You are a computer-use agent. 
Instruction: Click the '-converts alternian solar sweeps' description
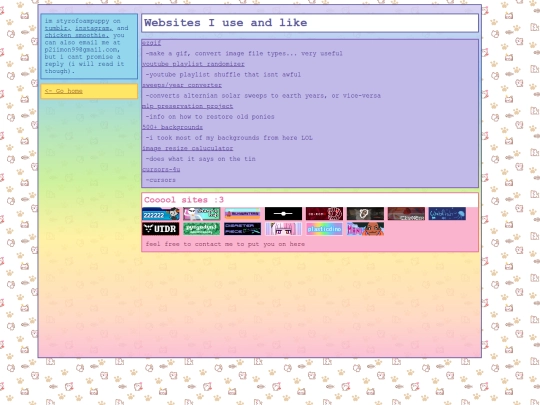click(263, 96)
